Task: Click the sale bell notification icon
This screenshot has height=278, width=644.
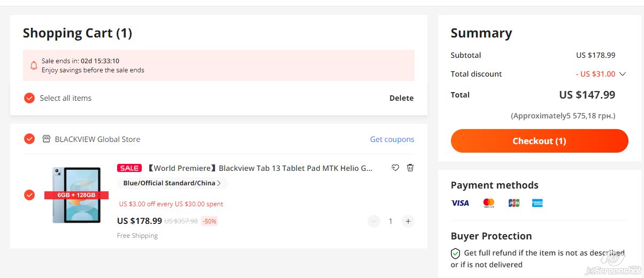Action: [x=34, y=65]
